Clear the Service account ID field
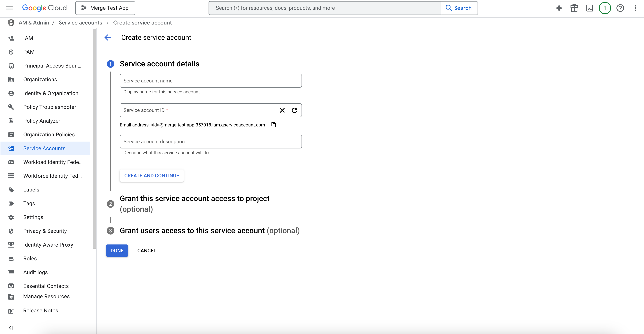This screenshot has height=334, width=644. (x=282, y=110)
